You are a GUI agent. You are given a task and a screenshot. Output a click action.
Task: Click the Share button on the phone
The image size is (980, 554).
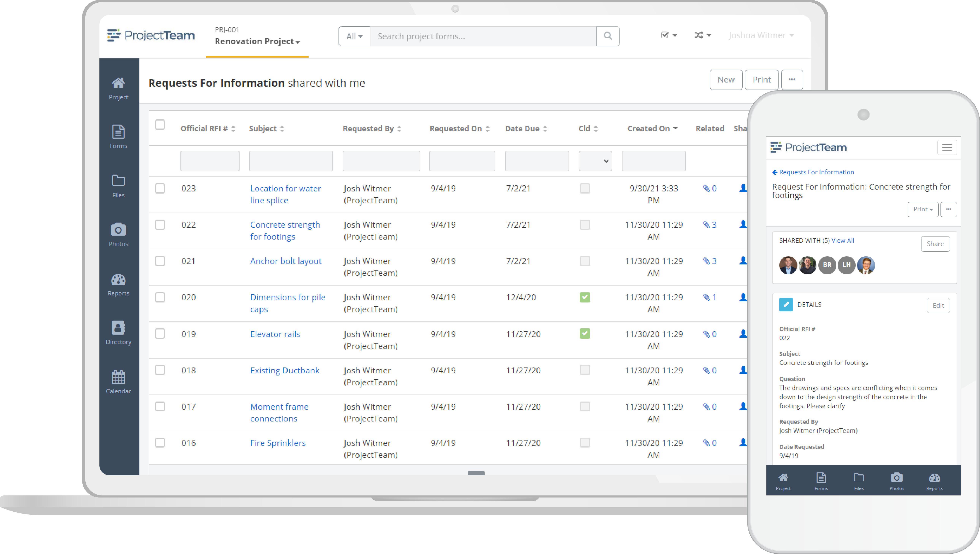[x=935, y=244]
